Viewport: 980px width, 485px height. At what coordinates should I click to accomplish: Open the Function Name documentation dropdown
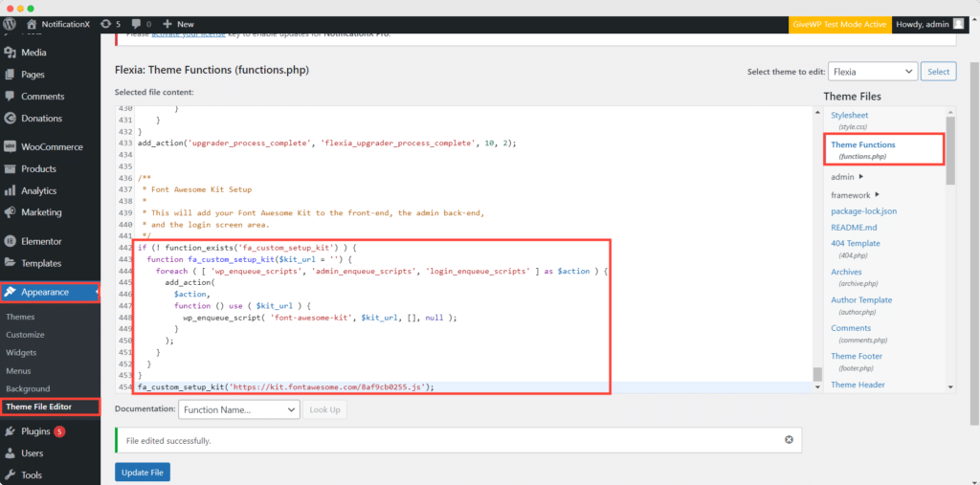(x=239, y=409)
